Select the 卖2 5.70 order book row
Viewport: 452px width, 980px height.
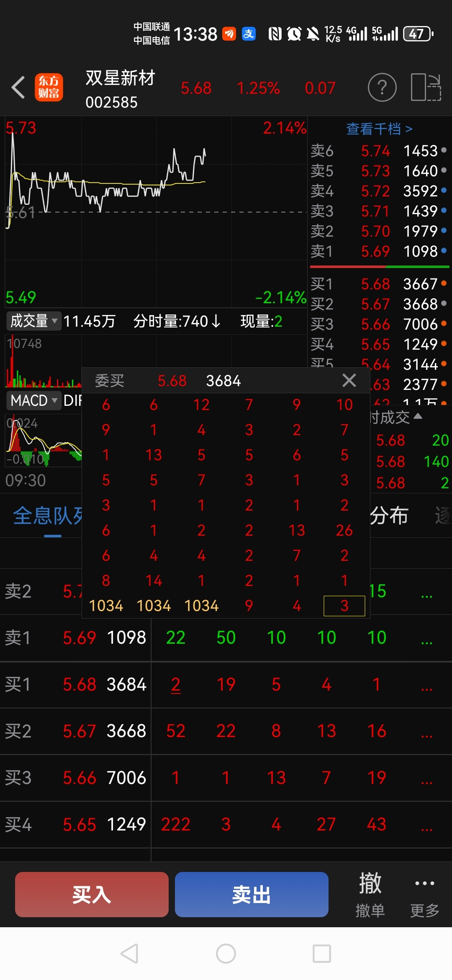[x=379, y=231]
